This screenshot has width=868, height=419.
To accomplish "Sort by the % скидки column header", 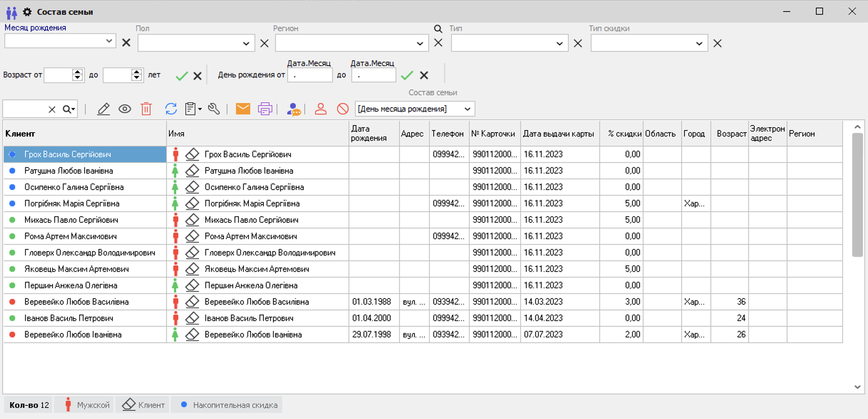I will (621, 134).
